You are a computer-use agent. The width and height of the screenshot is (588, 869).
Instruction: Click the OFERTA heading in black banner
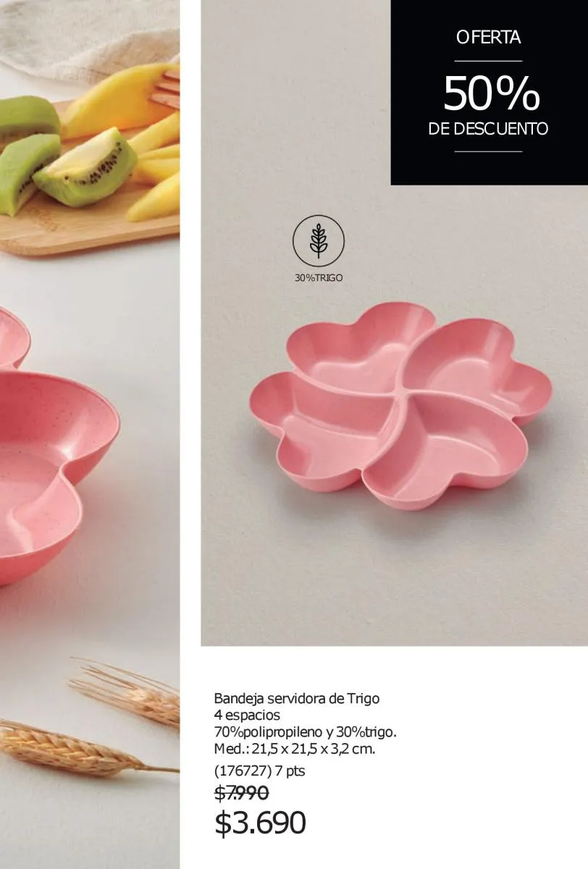tap(489, 38)
